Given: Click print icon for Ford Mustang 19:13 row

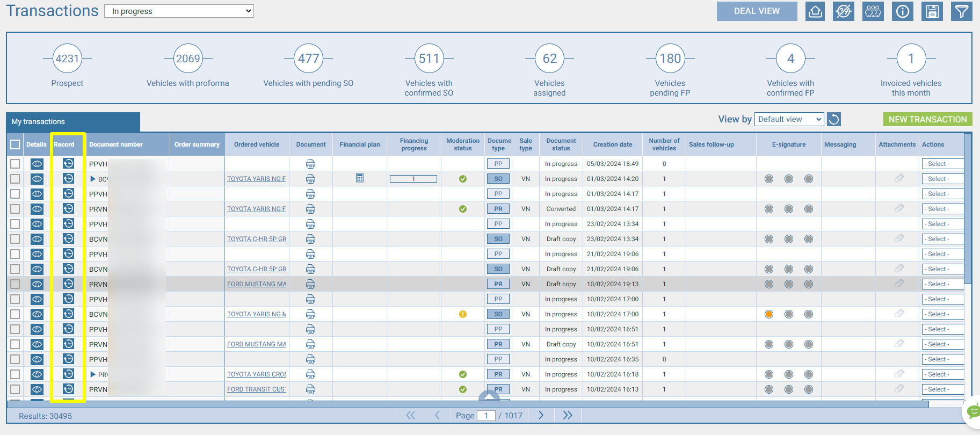Looking at the screenshot, I should (x=310, y=284).
